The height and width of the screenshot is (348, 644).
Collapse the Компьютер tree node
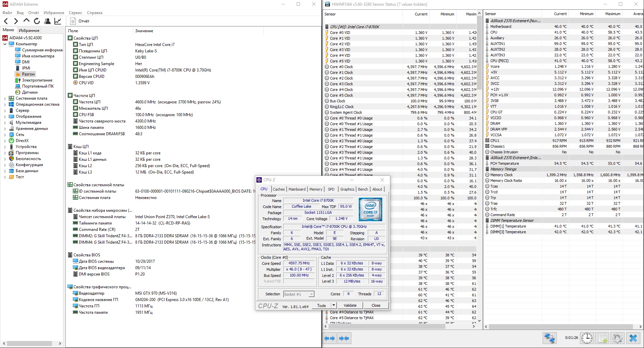pyautogui.click(x=5, y=44)
